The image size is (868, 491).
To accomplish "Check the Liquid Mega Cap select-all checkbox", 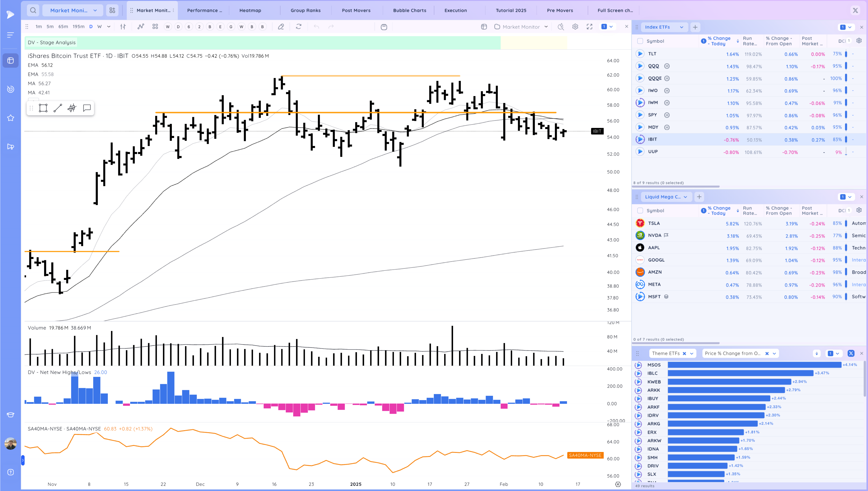I will (640, 211).
